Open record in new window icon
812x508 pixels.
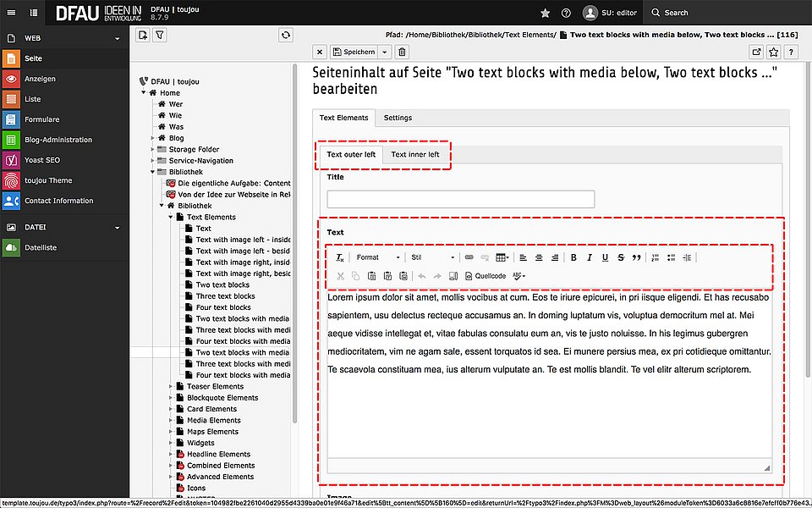(x=756, y=52)
